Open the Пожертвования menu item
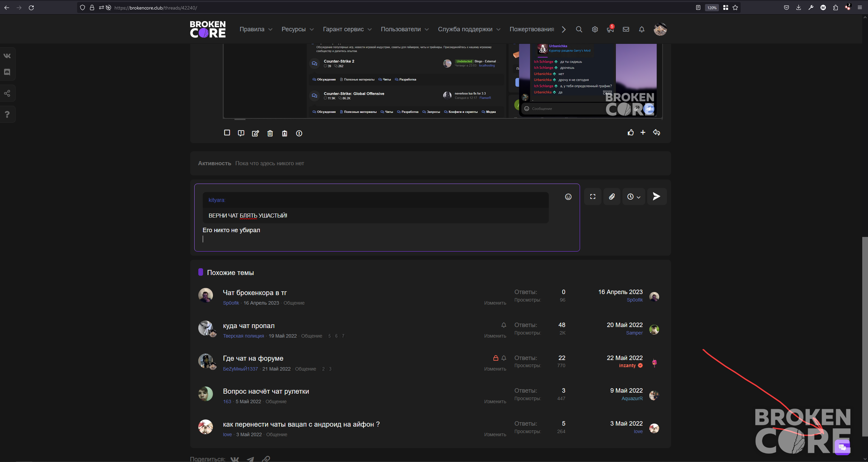 point(531,29)
